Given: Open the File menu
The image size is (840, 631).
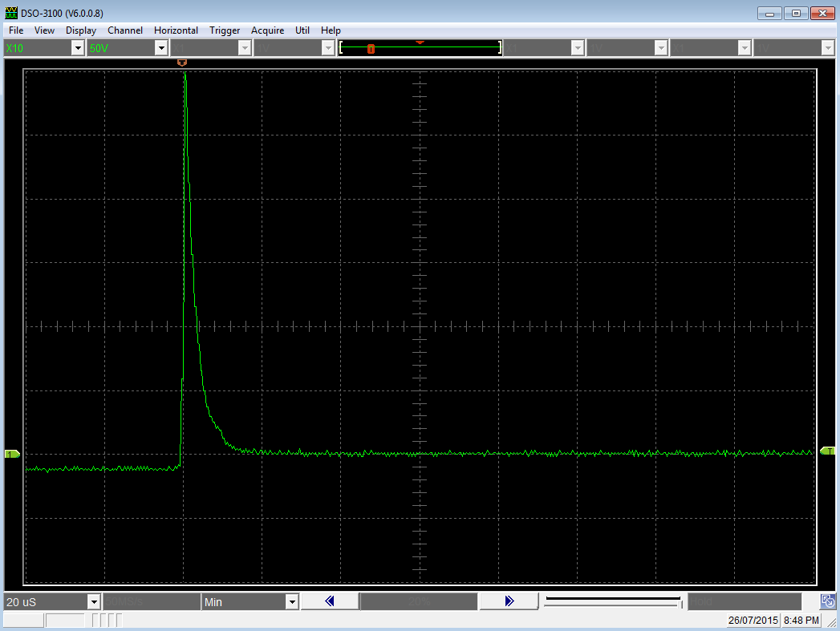Looking at the screenshot, I should 16,30.
